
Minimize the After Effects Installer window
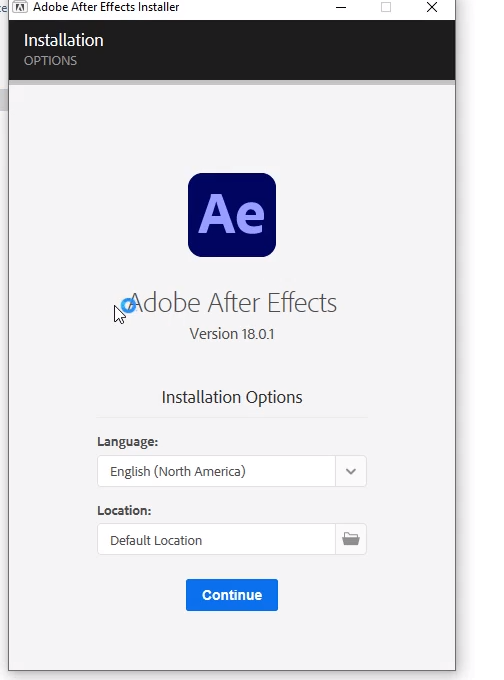coord(341,7)
